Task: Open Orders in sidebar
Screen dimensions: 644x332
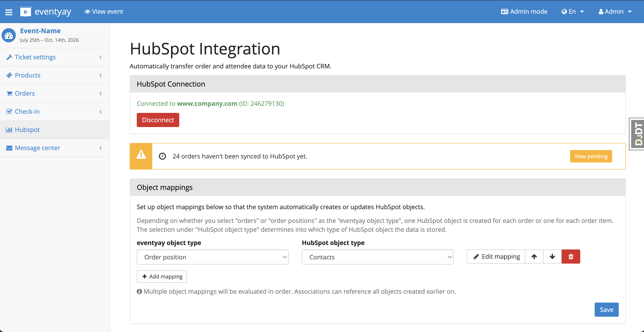Action: pyautogui.click(x=54, y=93)
